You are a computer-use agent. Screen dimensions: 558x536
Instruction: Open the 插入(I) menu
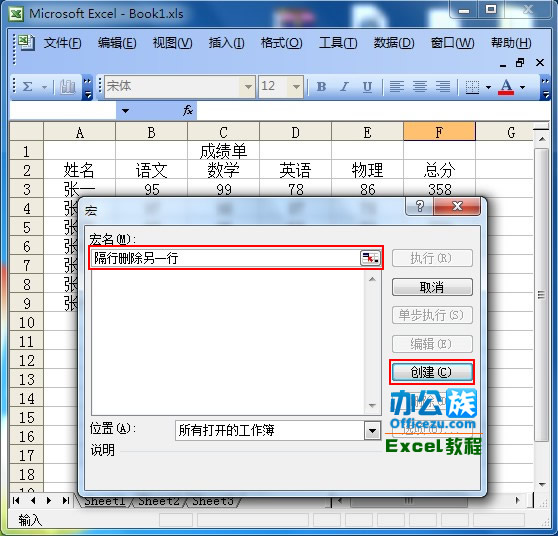[226, 43]
